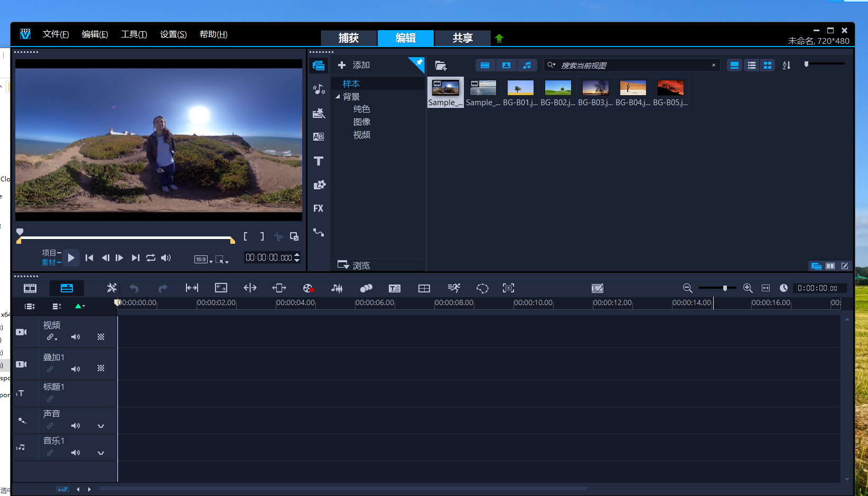Expand the 声音 track options
This screenshot has height=496, width=868.
pyautogui.click(x=101, y=426)
